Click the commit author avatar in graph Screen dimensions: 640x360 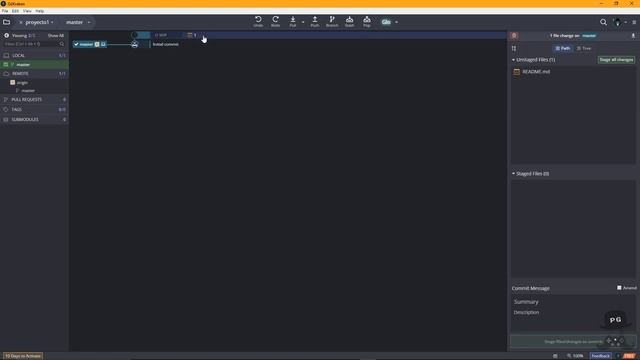(135, 44)
